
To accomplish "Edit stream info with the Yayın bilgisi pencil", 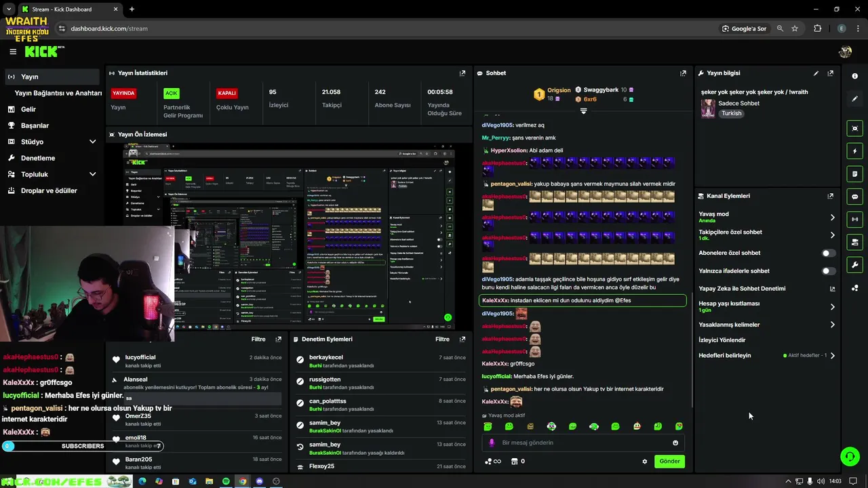I will click(x=816, y=73).
